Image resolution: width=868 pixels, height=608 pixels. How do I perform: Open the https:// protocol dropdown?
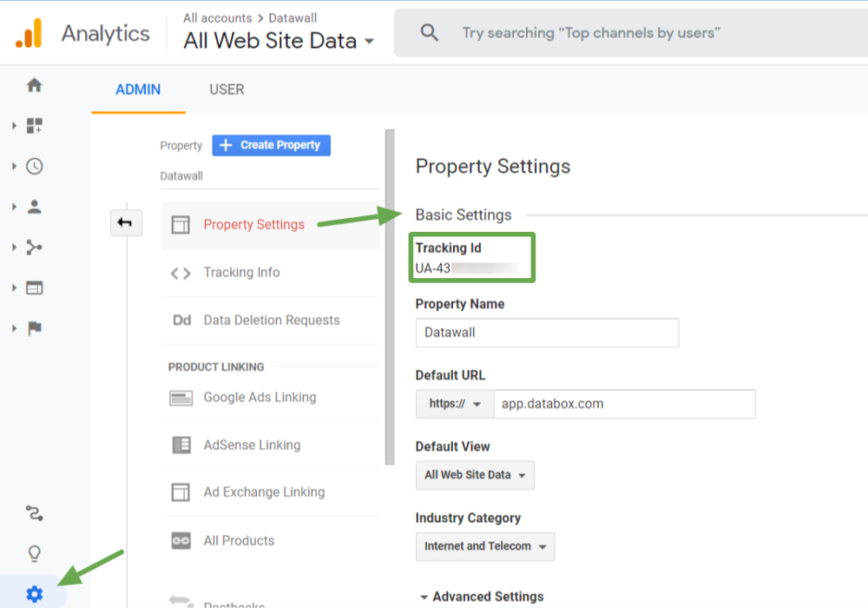(x=454, y=404)
